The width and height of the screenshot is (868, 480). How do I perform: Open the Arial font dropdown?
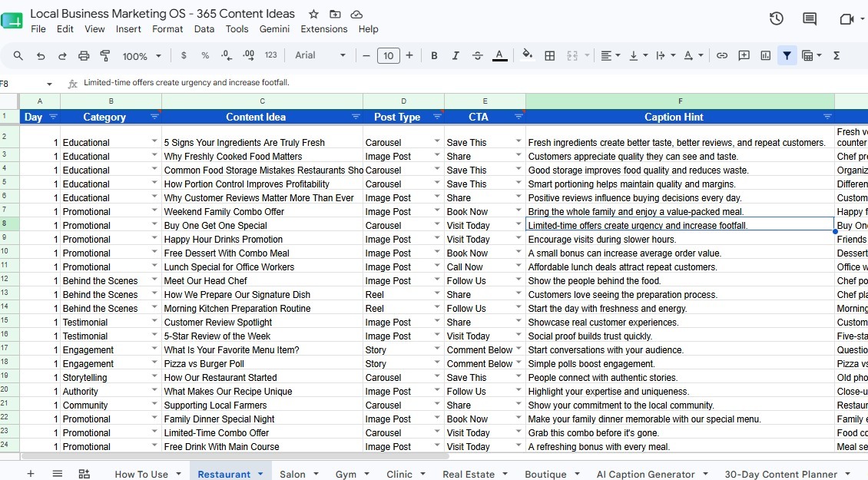pos(320,55)
